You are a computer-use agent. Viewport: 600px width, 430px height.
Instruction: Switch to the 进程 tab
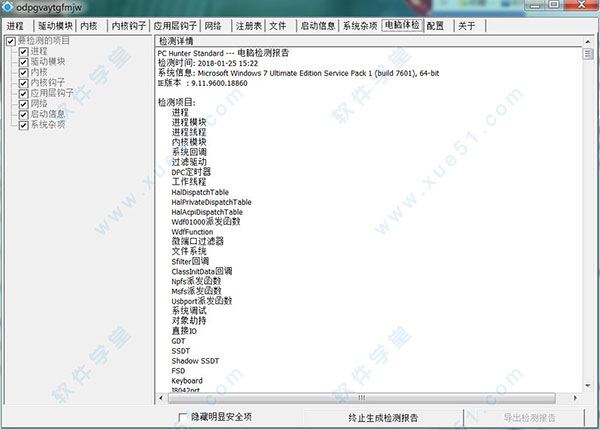pos(16,25)
